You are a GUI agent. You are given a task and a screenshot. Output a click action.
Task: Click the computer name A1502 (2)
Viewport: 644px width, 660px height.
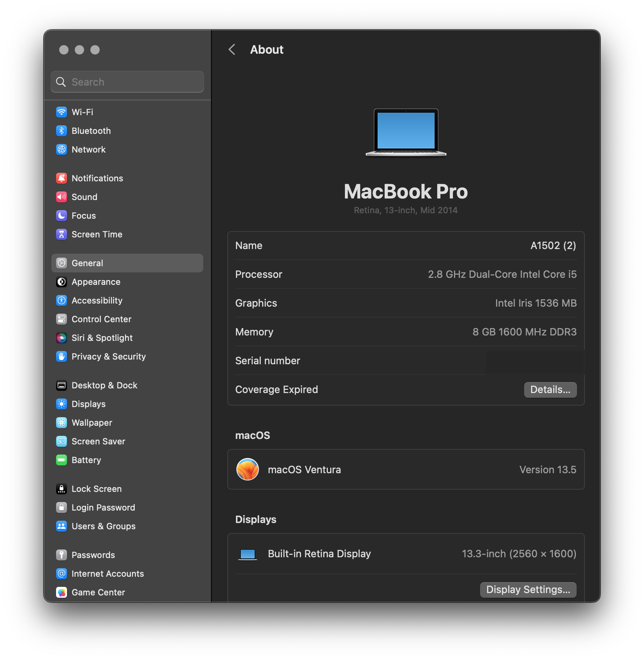pyautogui.click(x=553, y=246)
